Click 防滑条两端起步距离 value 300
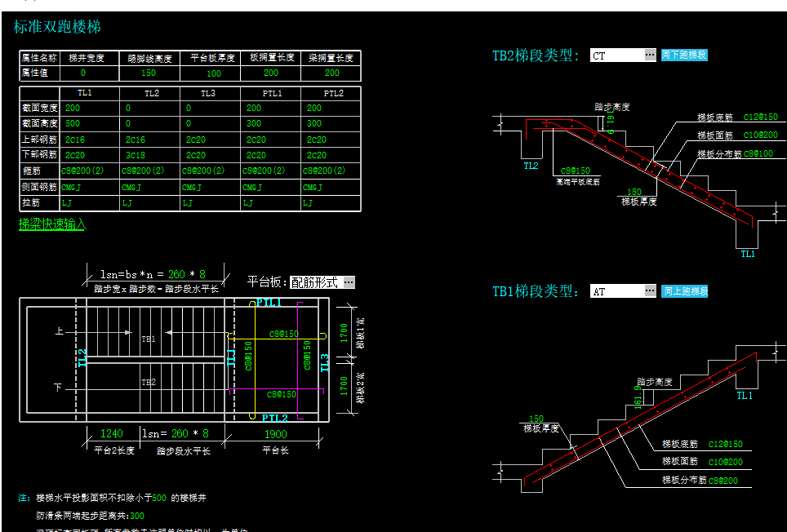 (137, 516)
